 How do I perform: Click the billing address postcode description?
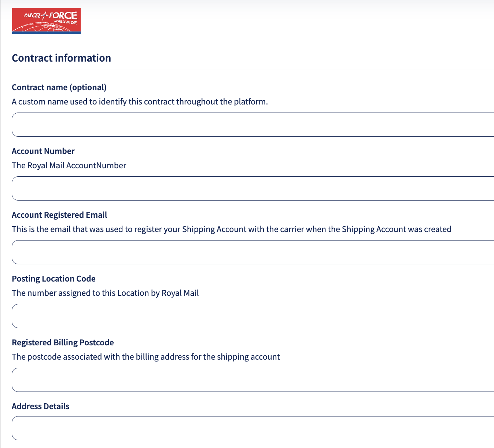pyautogui.click(x=145, y=357)
